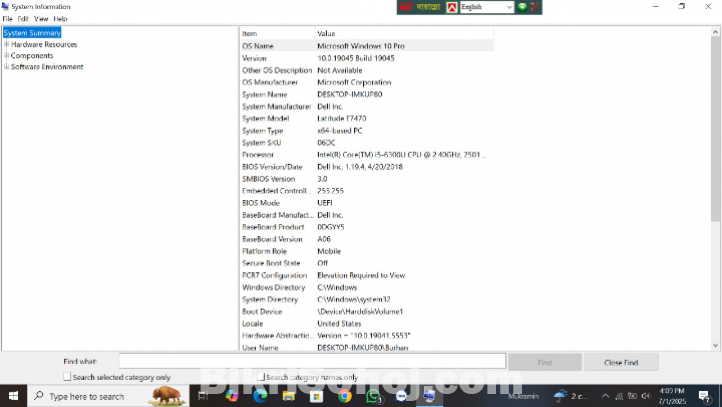Click inside the Find what text field
Image resolution: width=722 pixels, height=407 pixels.
[x=312, y=361]
